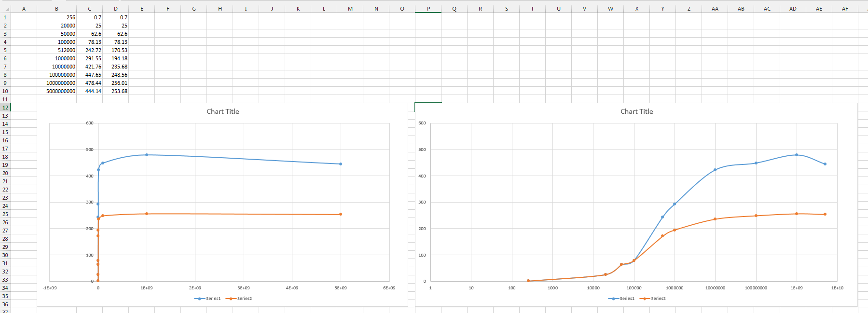
Task: Click cell containing 253.68
Action: click(116, 91)
